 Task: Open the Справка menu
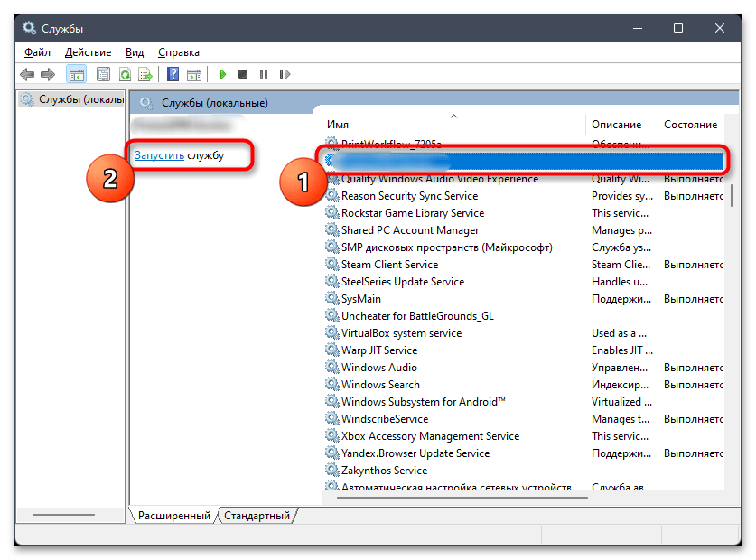click(179, 52)
